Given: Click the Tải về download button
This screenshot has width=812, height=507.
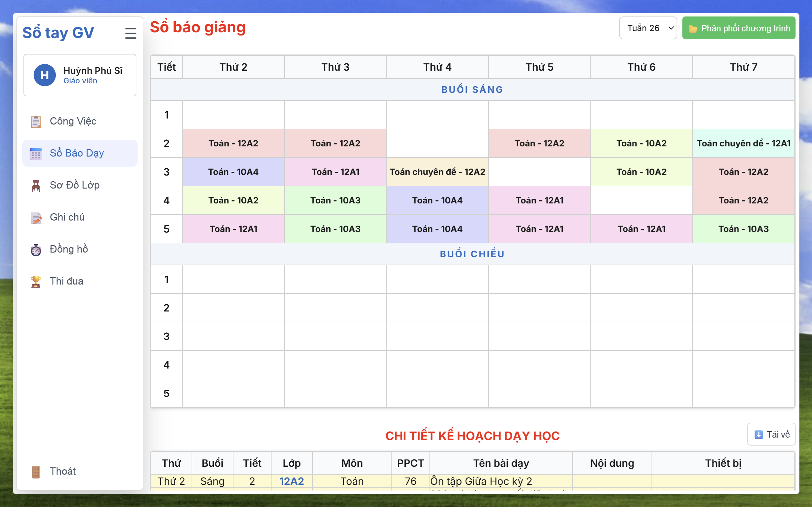Looking at the screenshot, I should point(771,434).
